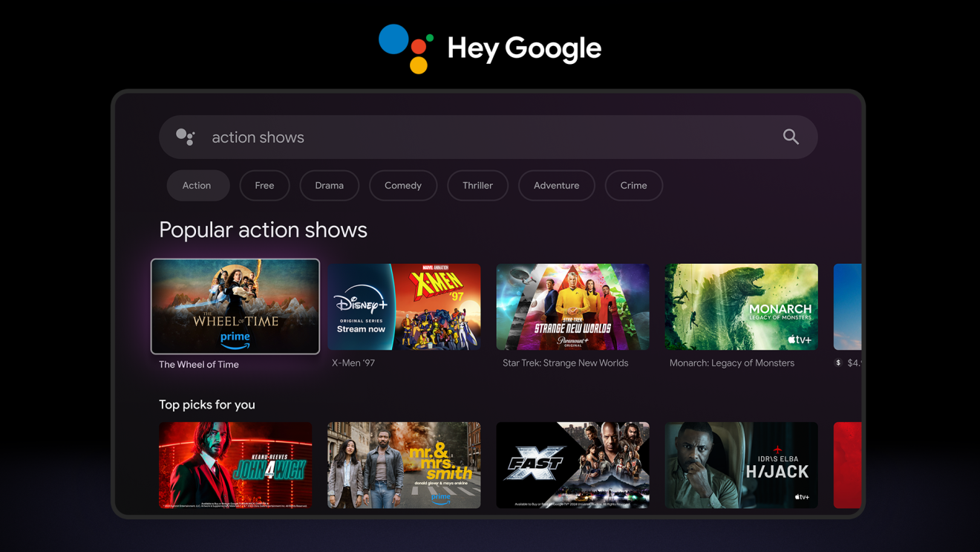This screenshot has height=552, width=980.
Task: Open Monarch: Legacy of Monsters poster
Action: pyautogui.click(x=741, y=307)
